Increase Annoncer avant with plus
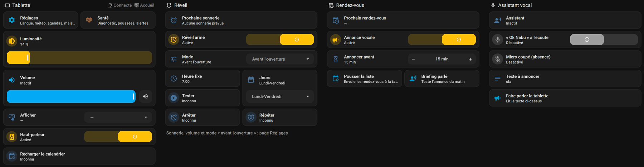The width and height of the screenshot is (644, 167). tap(470, 59)
